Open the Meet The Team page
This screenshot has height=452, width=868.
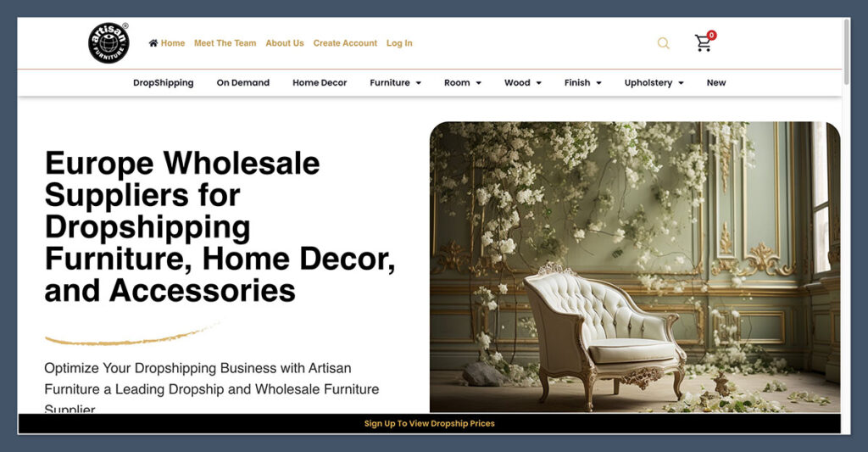(x=225, y=43)
